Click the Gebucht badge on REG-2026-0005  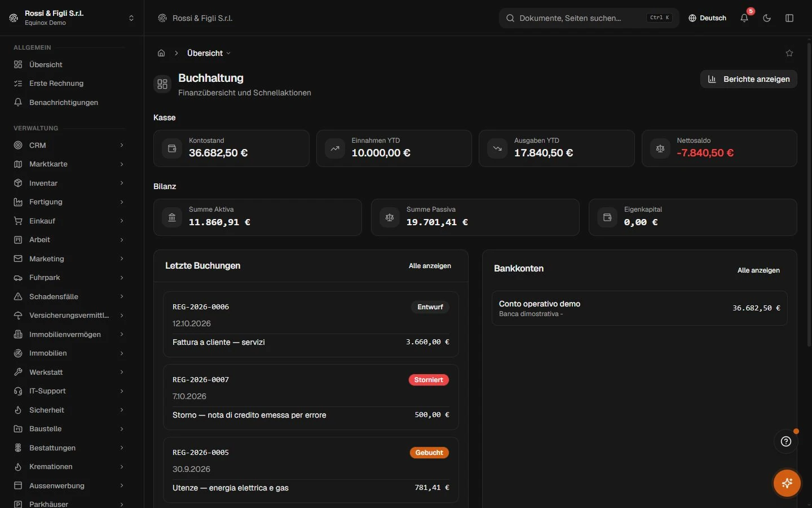(x=429, y=453)
